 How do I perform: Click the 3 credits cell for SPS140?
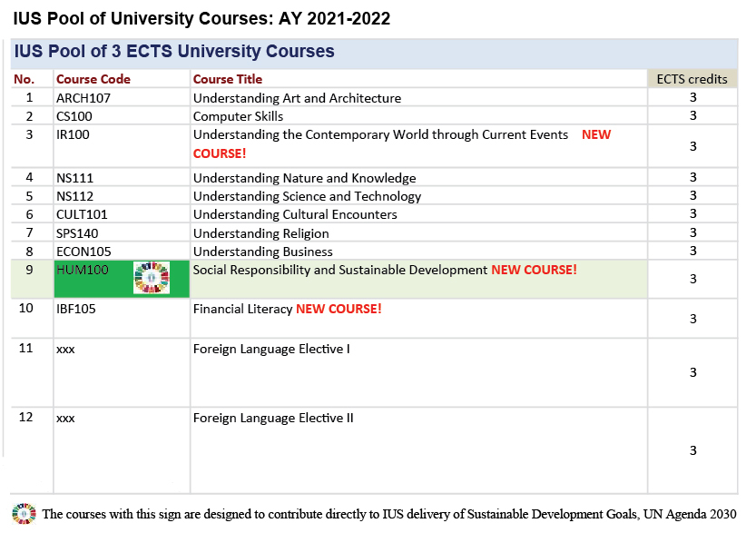tap(692, 233)
